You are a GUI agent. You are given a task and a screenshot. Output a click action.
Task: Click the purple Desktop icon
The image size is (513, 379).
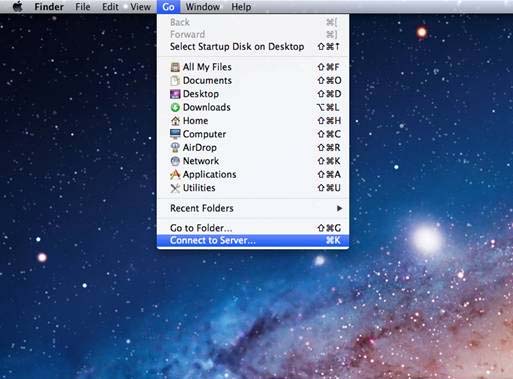(x=175, y=94)
